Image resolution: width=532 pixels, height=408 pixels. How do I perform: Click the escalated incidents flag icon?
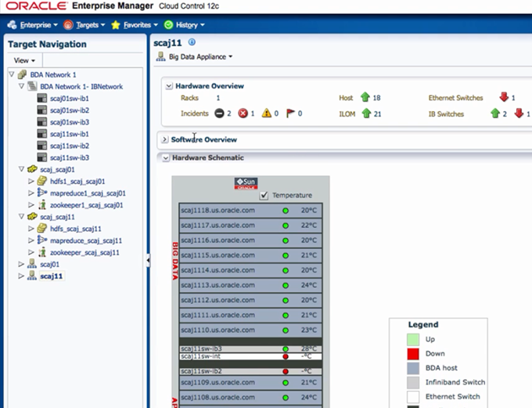coord(290,113)
